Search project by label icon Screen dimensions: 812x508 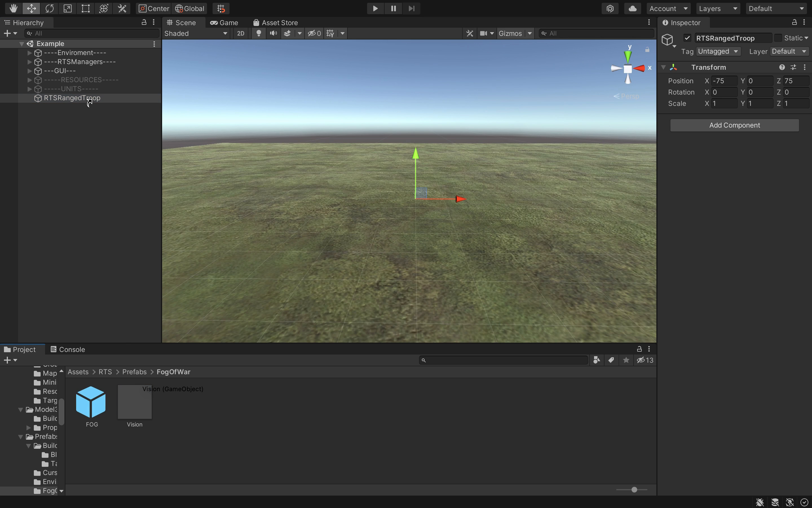click(611, 360)
